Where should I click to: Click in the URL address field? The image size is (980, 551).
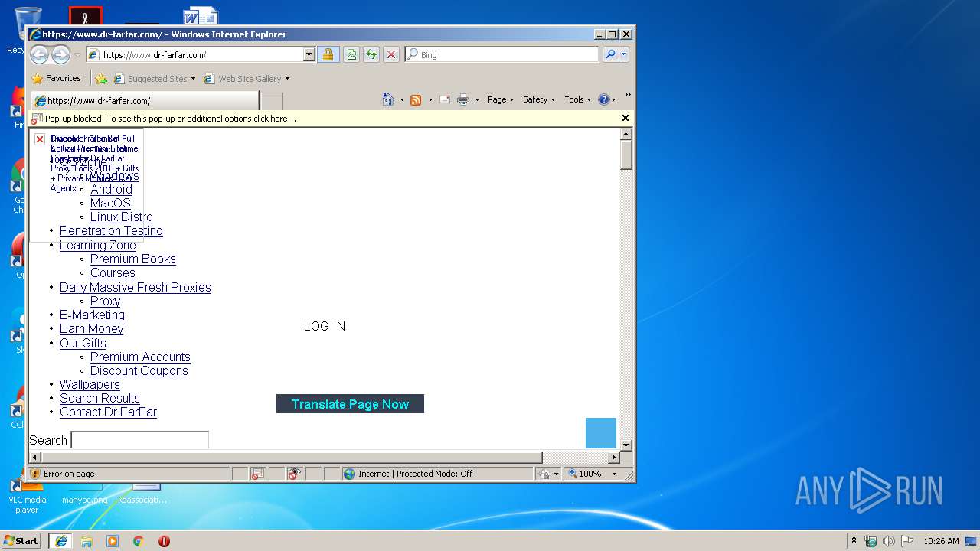201,55
